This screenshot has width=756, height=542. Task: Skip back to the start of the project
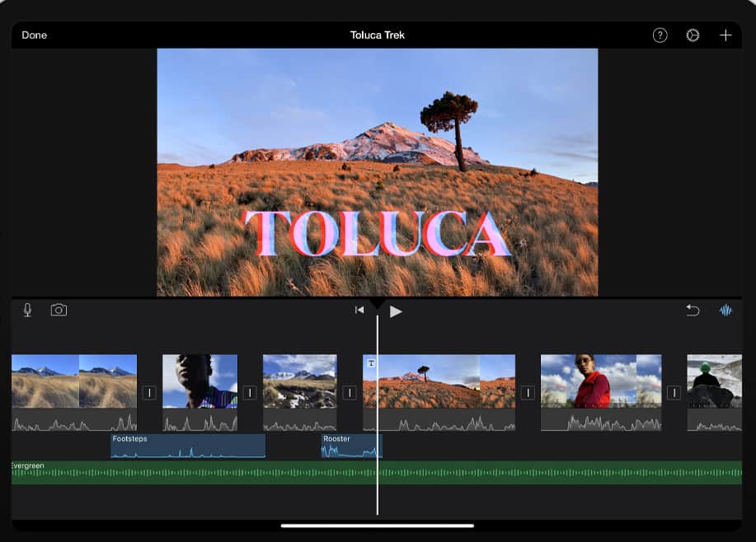[359, 310]
